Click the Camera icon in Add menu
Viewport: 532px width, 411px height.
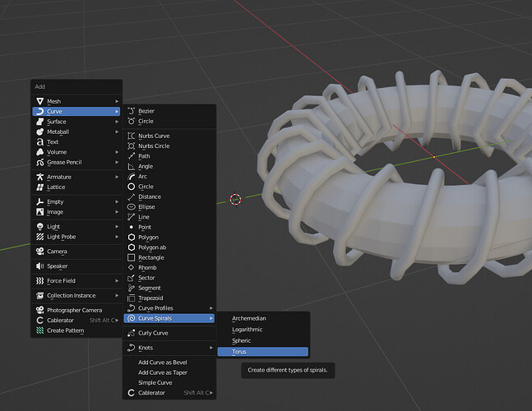tap(40, 252)
